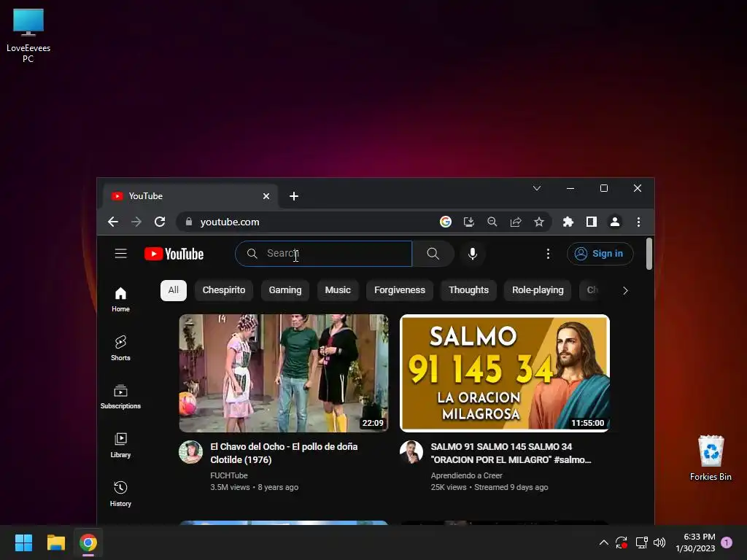Share this page icon
This screenshot has width=747, height=560.
pos(516,222)
